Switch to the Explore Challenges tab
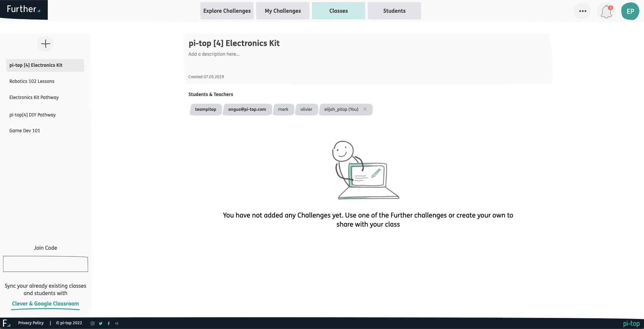Screen dimensions: 644x329 point(227,11)
